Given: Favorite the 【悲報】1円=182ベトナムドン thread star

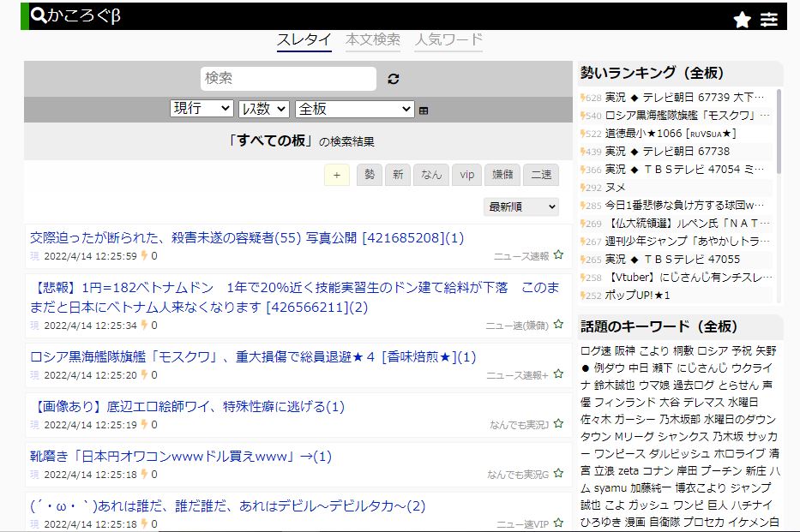Looking at the screenshot, I should [559, 324].
